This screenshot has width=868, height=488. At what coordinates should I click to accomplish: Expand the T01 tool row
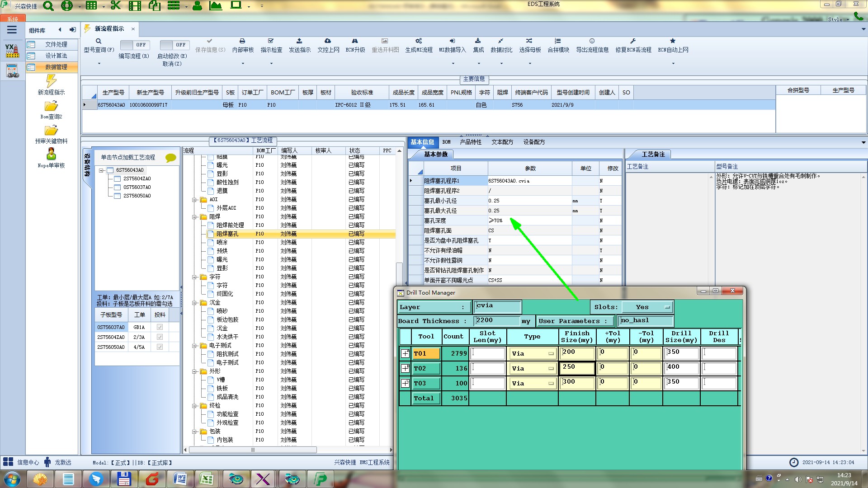pos(405,354)
